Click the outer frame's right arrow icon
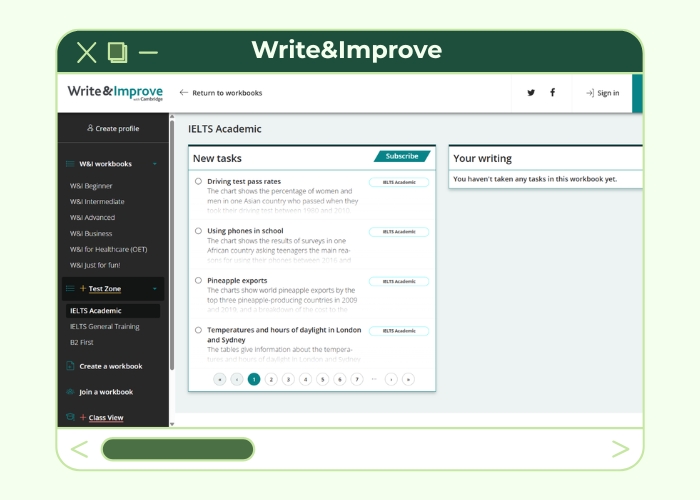Viewport: 700px width, 500px height. coord(620,449)
